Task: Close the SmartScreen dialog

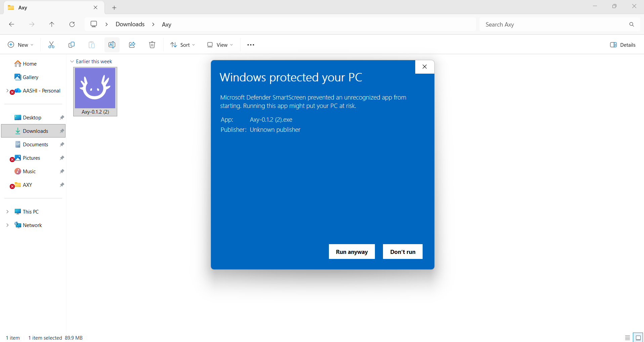Action: [425, 67]
